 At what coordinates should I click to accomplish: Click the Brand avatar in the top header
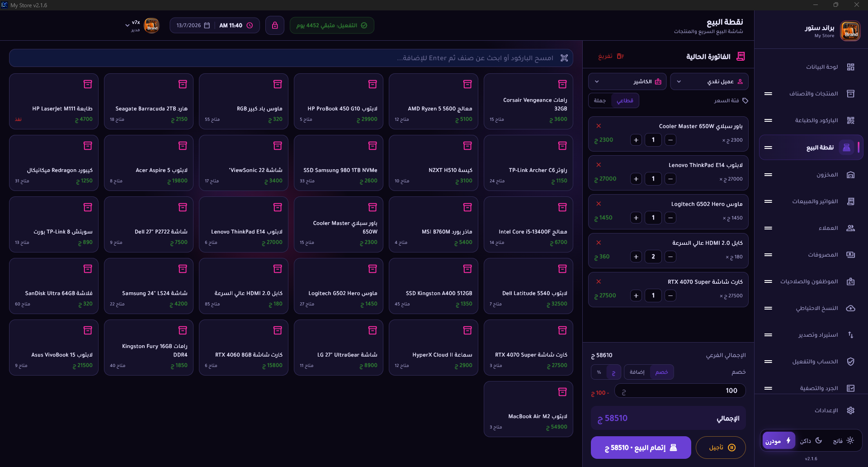click(151, 25)
